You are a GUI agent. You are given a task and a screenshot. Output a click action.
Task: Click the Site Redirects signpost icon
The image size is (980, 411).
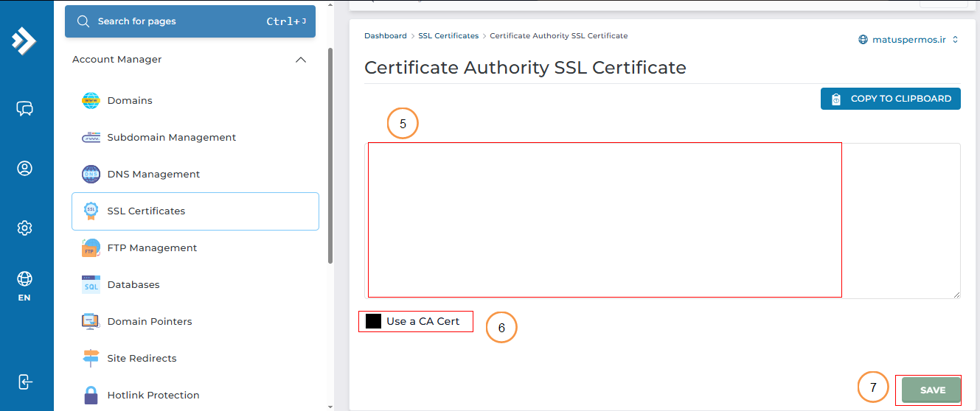tap(91, 359)
